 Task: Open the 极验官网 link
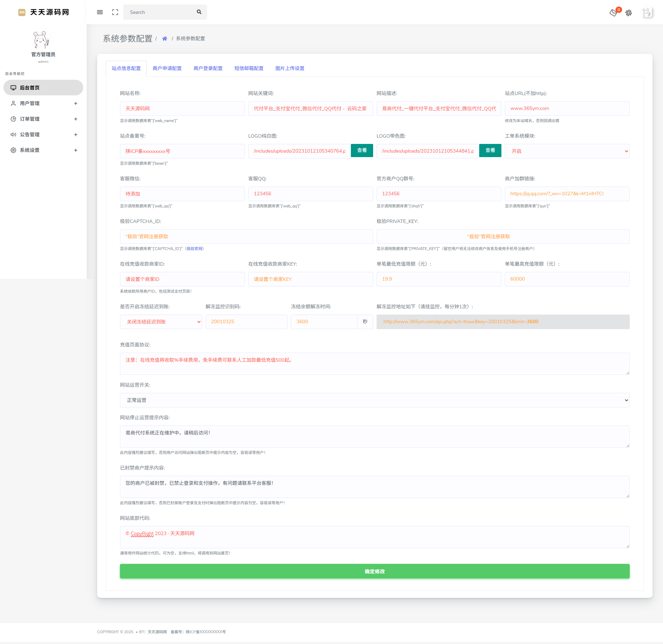tap(195, 249)
